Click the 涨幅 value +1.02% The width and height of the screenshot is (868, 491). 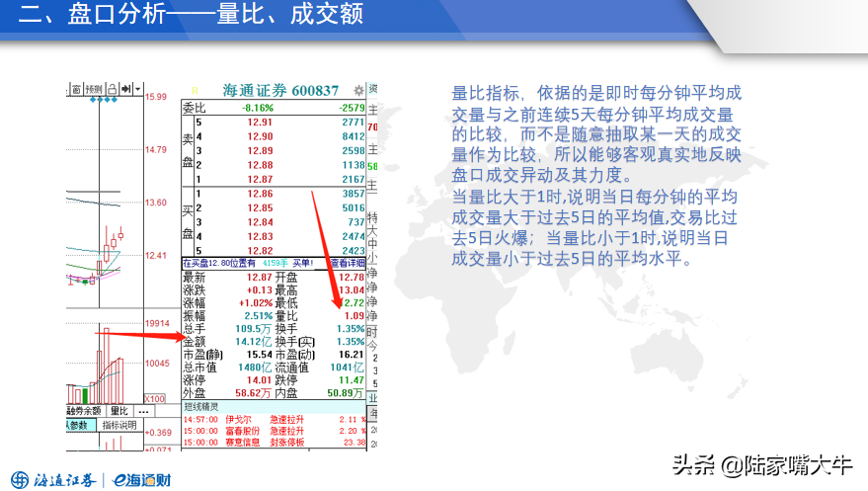[x=256, y=303]
